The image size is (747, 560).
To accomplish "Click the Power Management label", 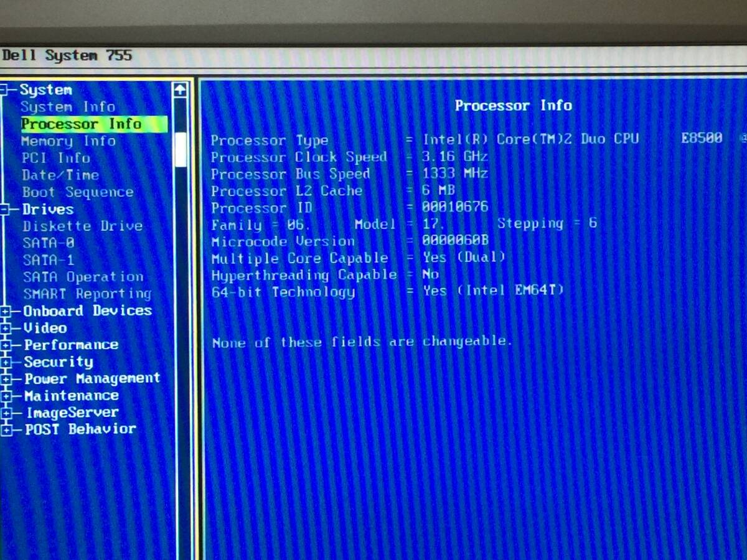I will click(92, 378).
